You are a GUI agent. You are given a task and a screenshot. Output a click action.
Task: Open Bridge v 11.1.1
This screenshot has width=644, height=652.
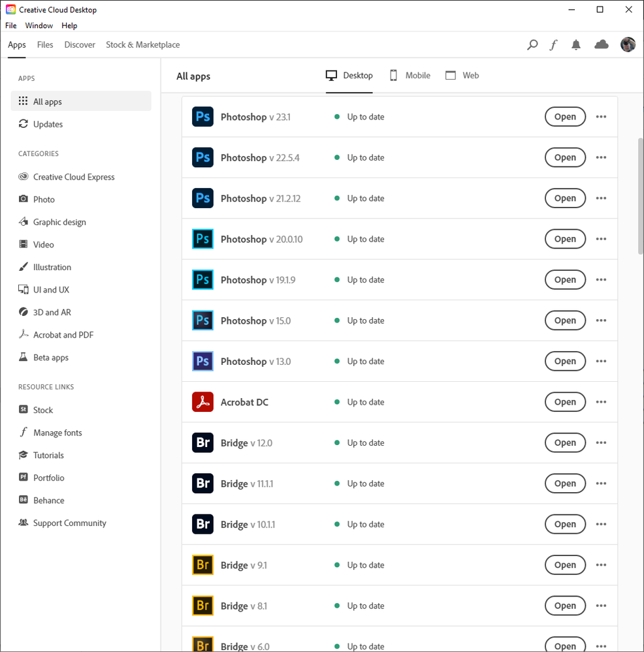point(565,483)
